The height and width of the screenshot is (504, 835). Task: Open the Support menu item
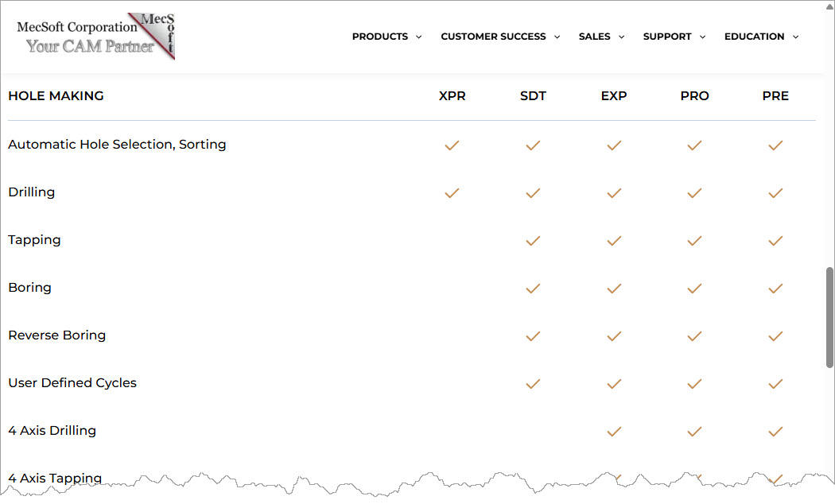(x=667, y=37)
